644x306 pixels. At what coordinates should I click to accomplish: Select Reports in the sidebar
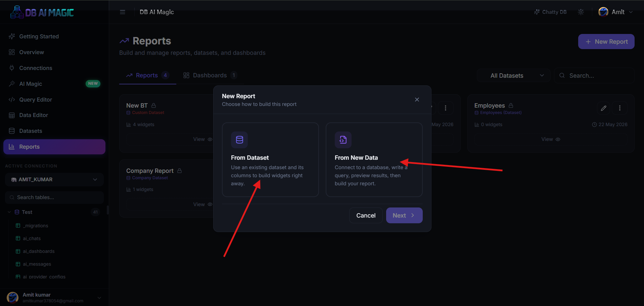[x=54, y=147]
